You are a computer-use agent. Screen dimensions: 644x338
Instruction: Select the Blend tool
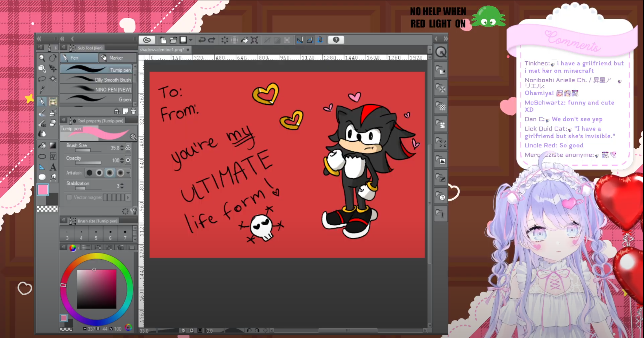[42, 134]
